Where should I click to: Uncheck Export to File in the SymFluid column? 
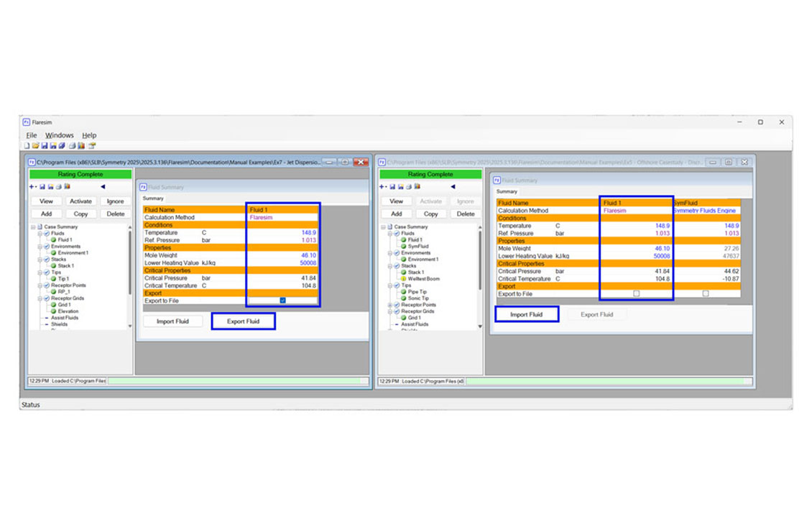705,291
